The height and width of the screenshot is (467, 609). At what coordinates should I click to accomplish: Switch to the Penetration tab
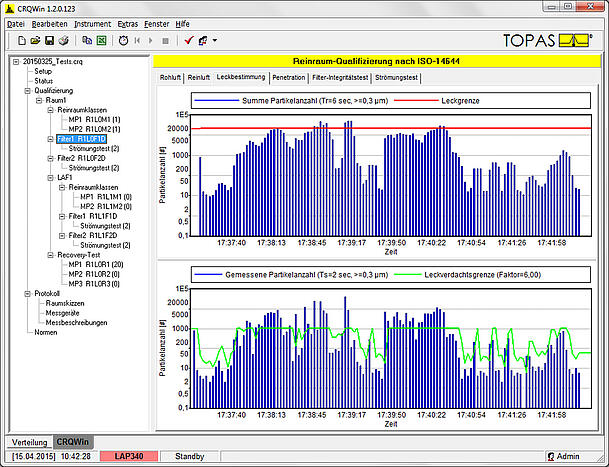(288, 77)
